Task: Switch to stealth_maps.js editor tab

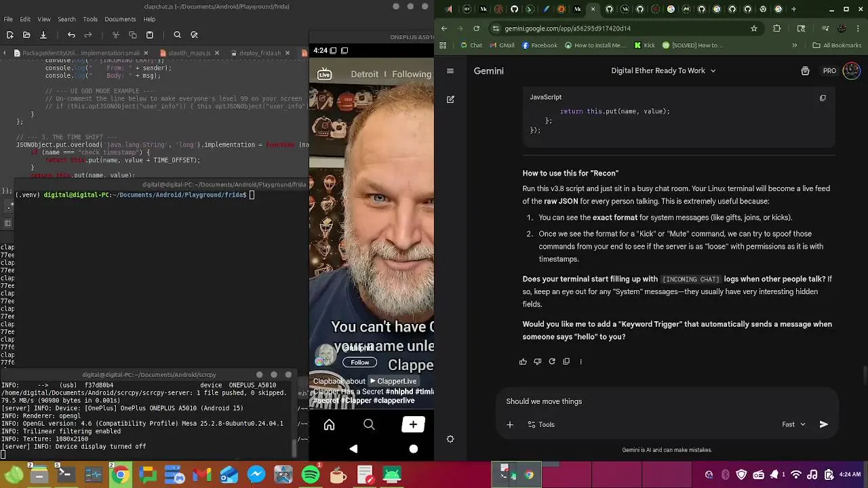Action: [x=189, y=53]
